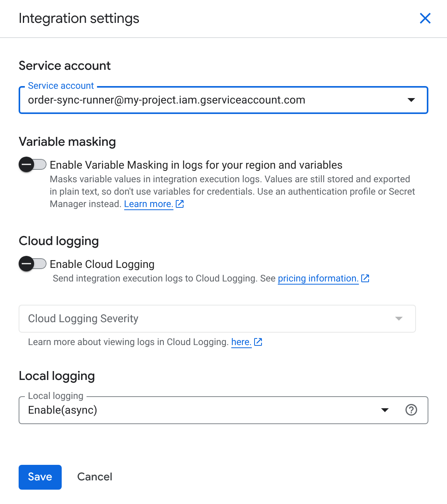Click the Service account section heading
447x504 pixels.
(65, 66)
